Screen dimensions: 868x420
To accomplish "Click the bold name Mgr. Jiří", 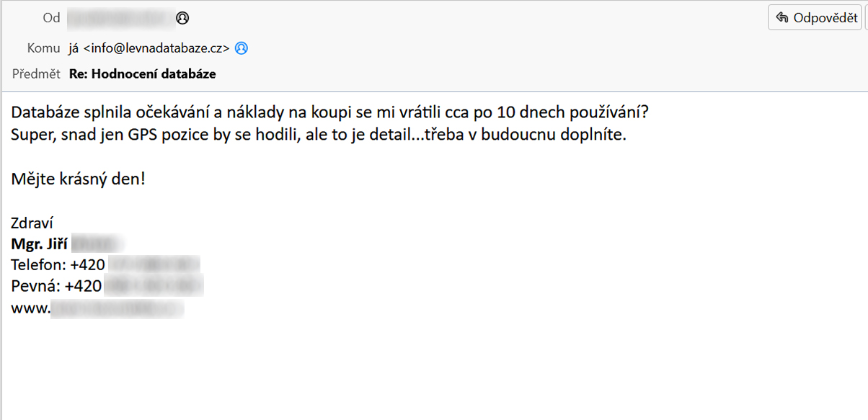I will [40, 243].
